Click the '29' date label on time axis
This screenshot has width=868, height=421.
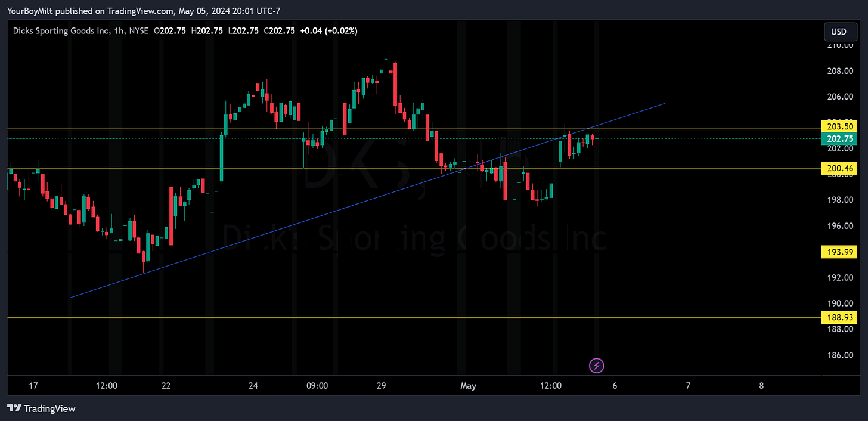382,386
